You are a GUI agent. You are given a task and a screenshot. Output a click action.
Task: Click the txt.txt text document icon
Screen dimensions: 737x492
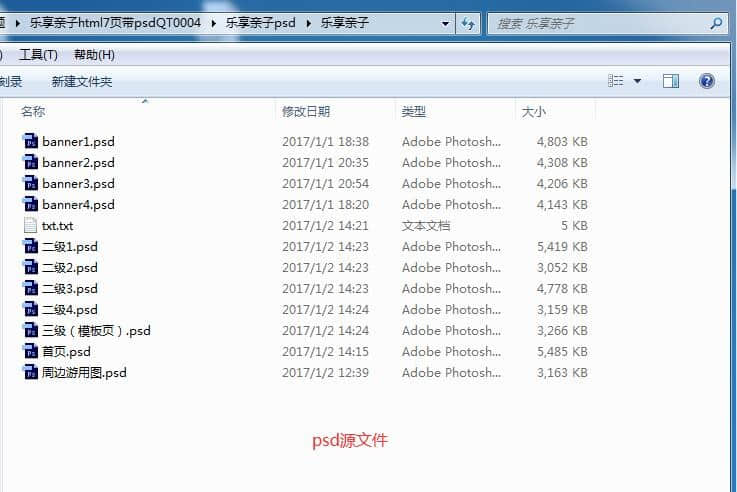tap(30, 225)
